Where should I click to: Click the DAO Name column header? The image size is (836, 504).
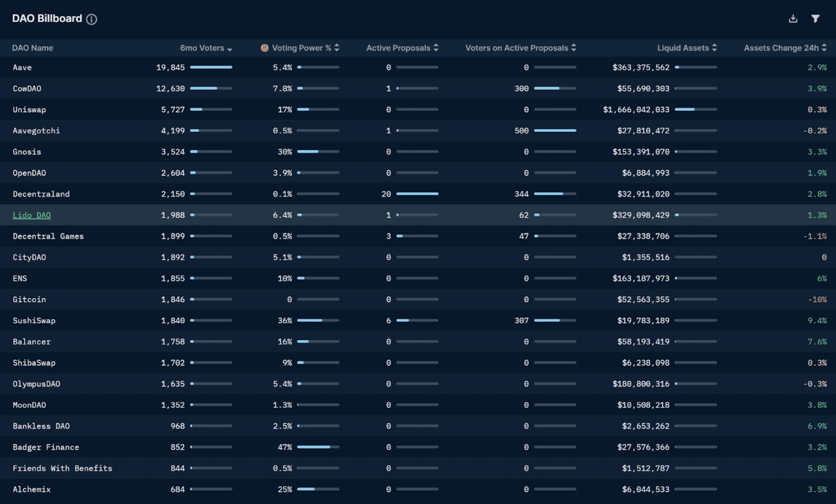point(33,48)
